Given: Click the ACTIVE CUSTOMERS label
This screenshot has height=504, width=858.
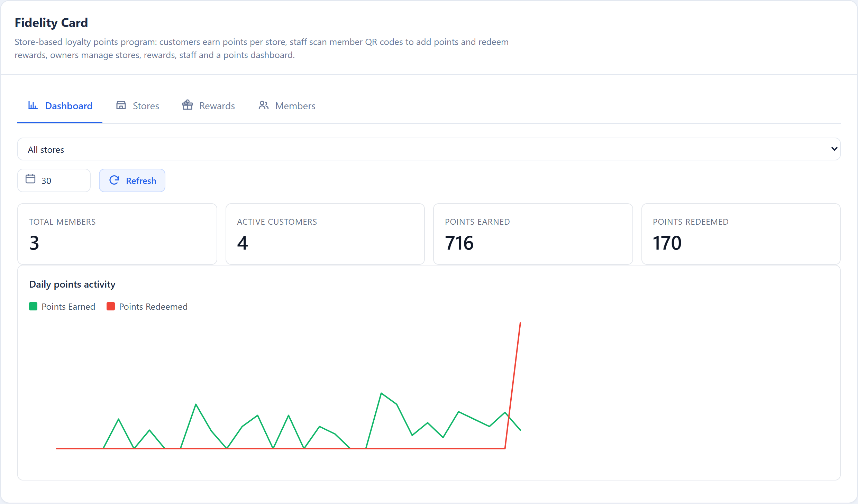Looking at the screenshot, I should coord(277,222).
